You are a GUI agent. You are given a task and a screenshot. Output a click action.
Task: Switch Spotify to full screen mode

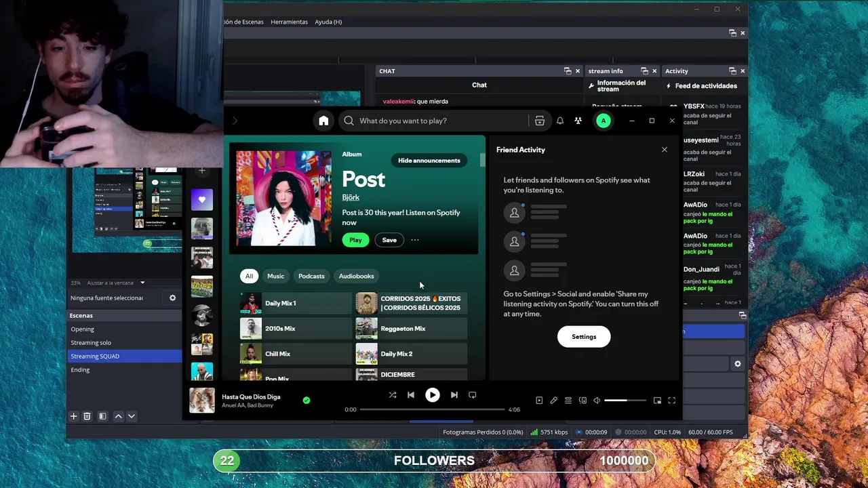671,401
